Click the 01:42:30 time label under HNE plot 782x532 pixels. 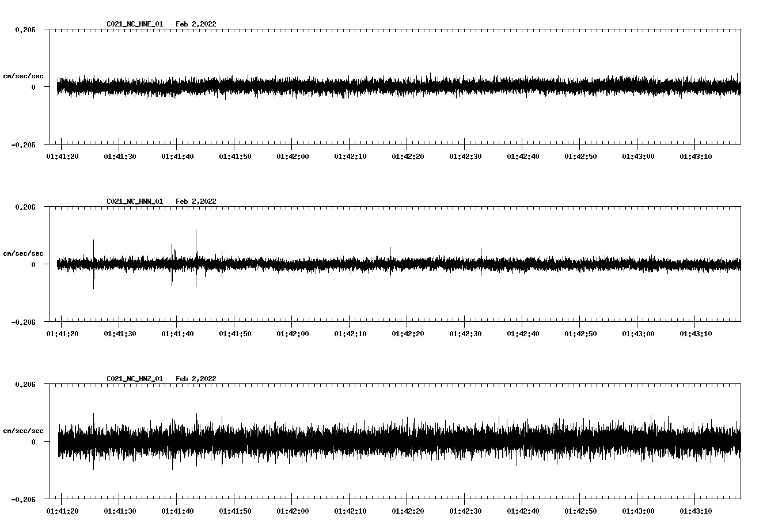click(465, 157)
